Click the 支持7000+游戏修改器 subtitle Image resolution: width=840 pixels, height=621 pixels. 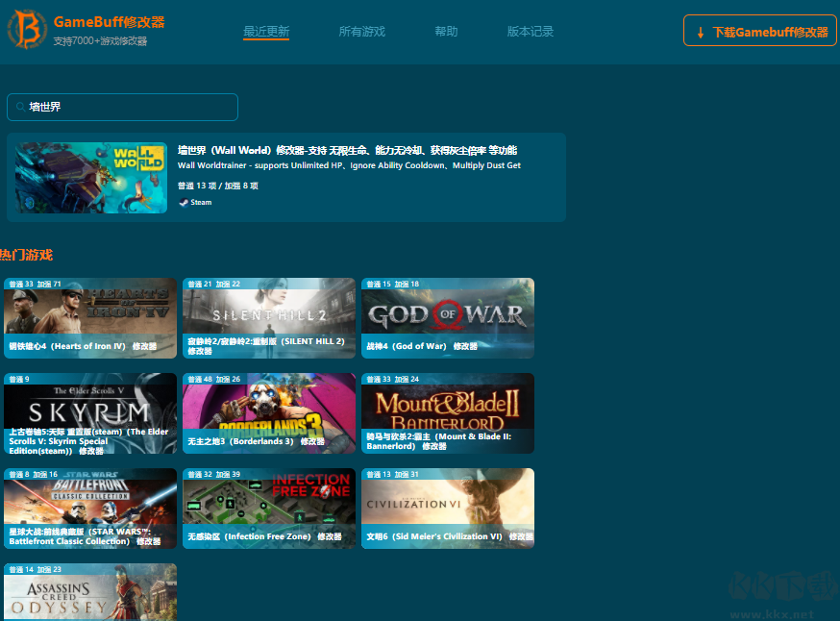click(x=100, y=40)
